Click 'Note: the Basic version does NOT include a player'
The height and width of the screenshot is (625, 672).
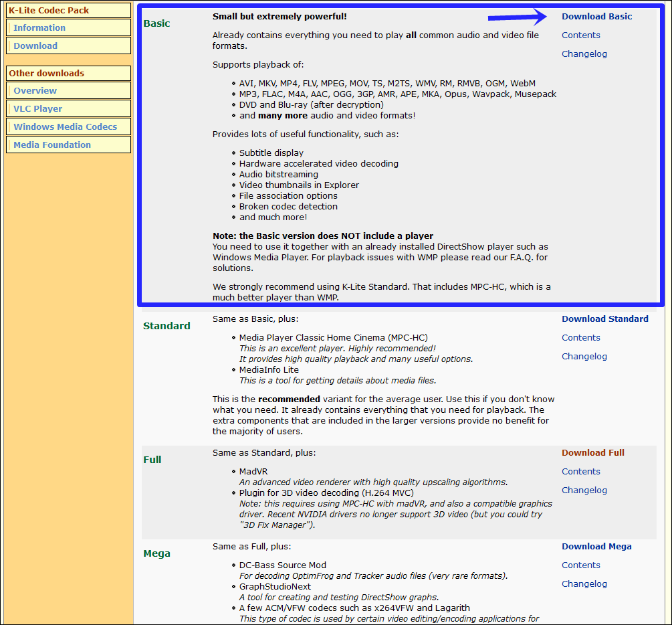323,236
